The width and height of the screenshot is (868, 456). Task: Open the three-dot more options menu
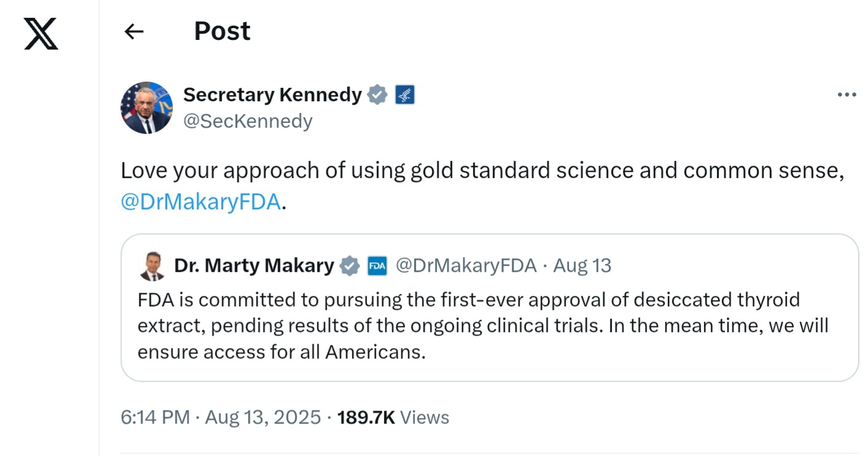point(846,95)
